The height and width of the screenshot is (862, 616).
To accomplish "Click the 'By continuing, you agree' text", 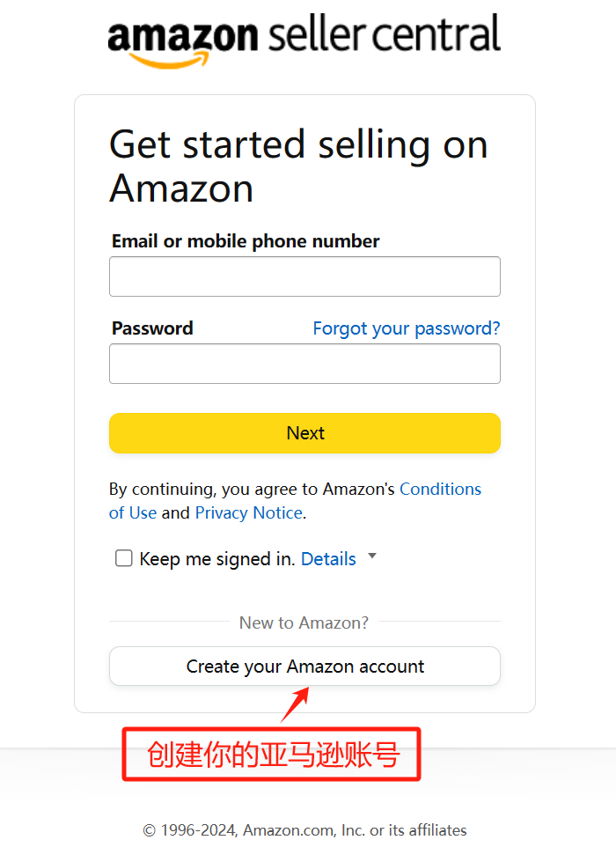I will pos(252,490).
